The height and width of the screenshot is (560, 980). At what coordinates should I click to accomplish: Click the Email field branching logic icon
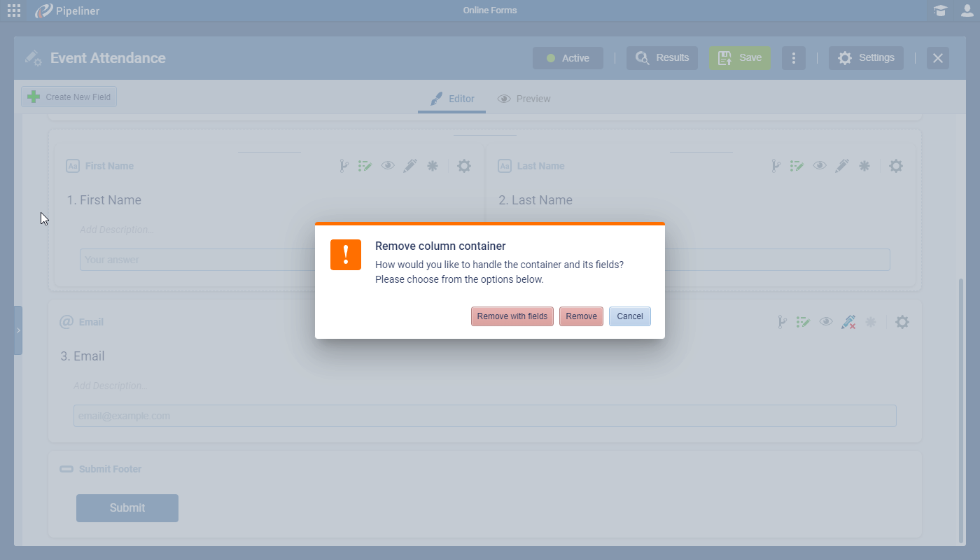pos(782,322)
